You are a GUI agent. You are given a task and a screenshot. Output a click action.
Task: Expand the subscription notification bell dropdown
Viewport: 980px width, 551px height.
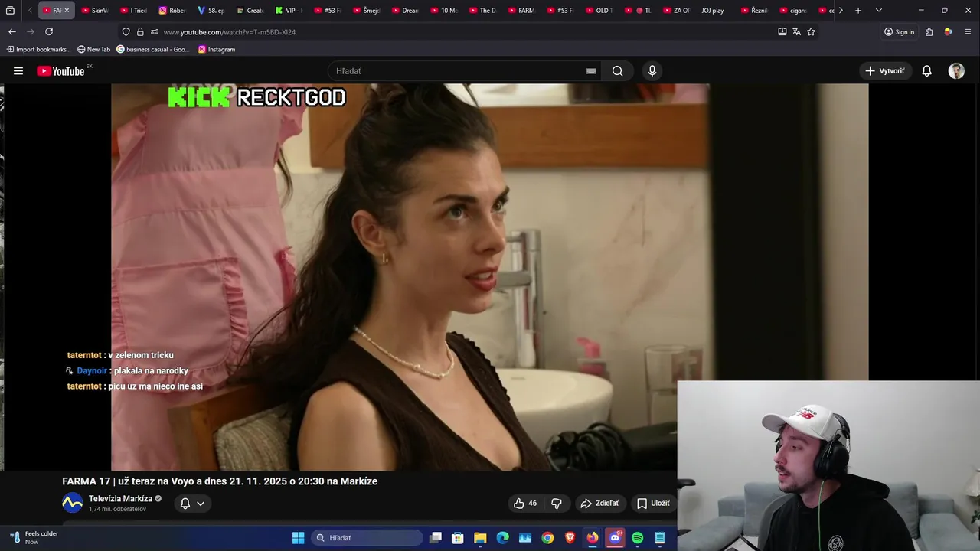[x=192, y=504]
